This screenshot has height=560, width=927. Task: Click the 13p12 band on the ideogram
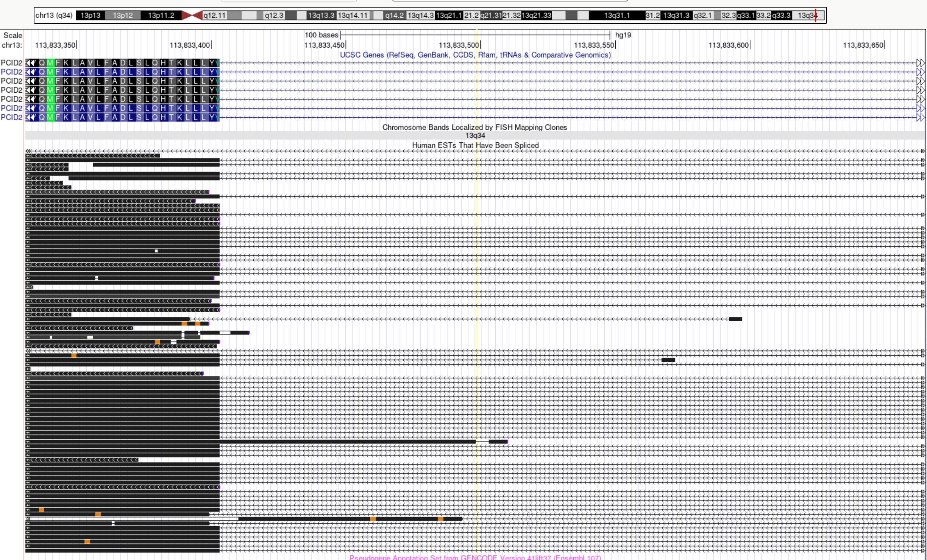click(x=123, y=16)
